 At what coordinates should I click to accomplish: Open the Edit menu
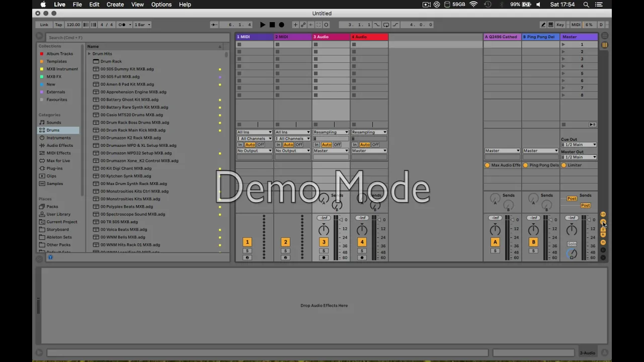click(x=94, y=5)
